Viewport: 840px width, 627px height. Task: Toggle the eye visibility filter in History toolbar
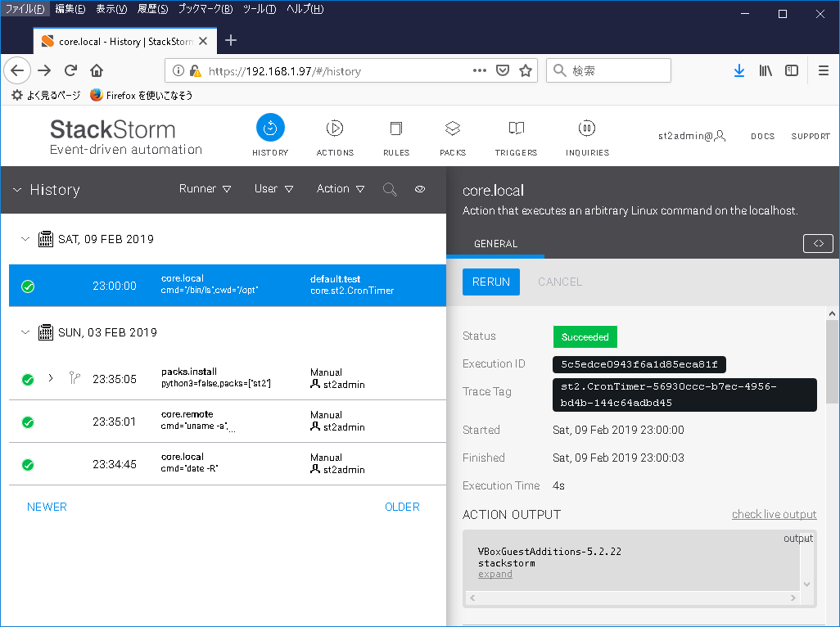(x=420, y=189)
